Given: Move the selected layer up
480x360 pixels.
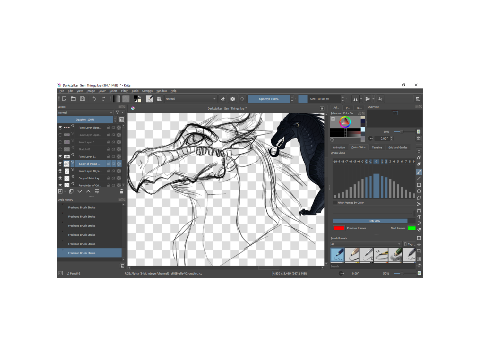Looking at the screenshot, I should click(88, 191).
